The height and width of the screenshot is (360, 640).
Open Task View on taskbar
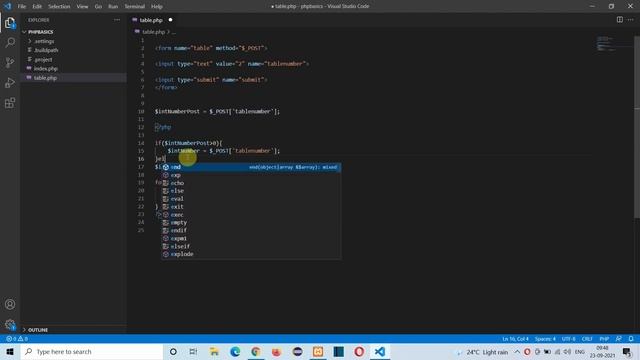point(193,351)
